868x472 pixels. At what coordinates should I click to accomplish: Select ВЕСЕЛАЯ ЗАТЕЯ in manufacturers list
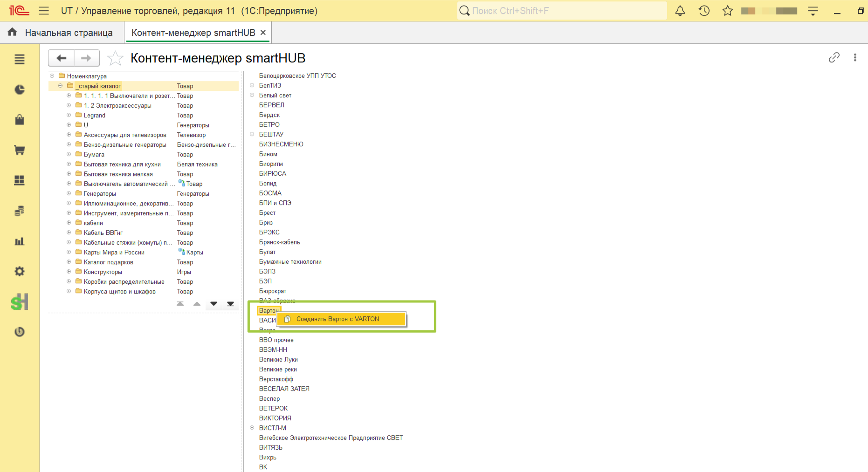284,389
